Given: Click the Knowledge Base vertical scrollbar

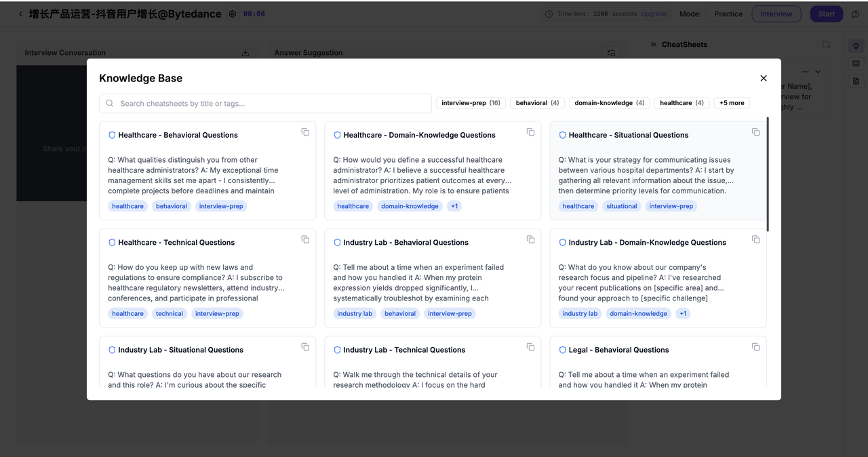Looking at the screenshot, I should (x=768, y=175).
